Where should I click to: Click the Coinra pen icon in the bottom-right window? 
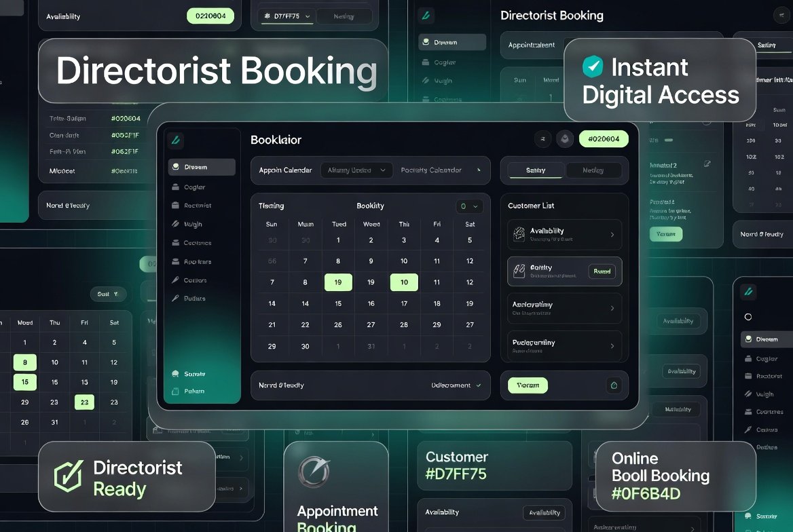pyautogui.click(x=748, y=430)
